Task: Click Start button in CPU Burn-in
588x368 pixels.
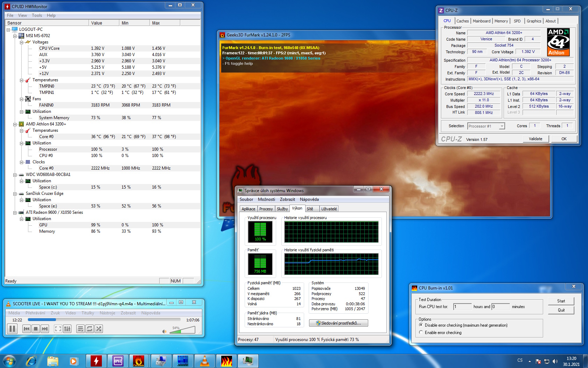Action: [x=561, y=301]
